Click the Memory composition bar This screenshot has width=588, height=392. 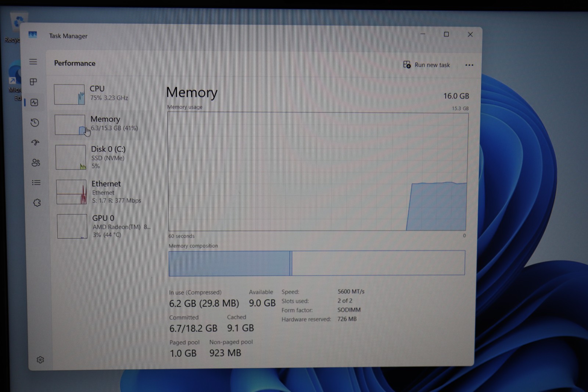317,263
